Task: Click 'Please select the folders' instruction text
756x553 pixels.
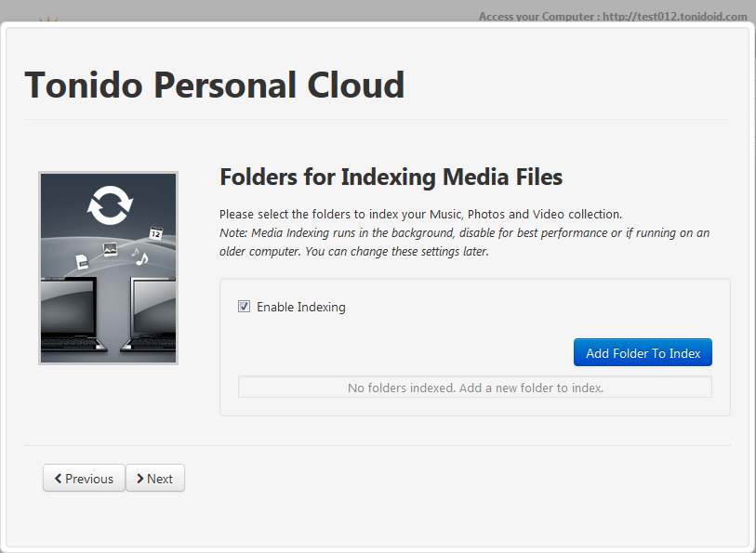Action: coord(420,215)
